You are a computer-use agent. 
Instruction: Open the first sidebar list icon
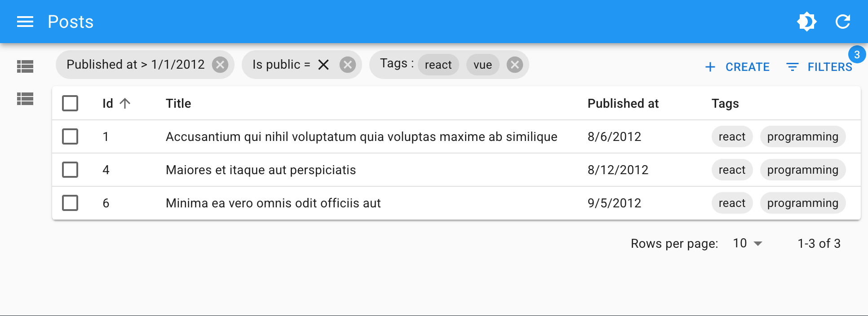tap(25, 66)
